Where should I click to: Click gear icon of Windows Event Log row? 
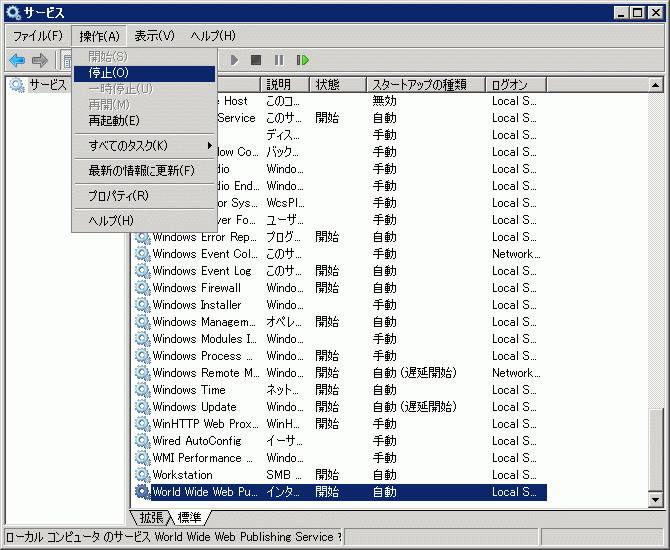(x=142, y=271)
